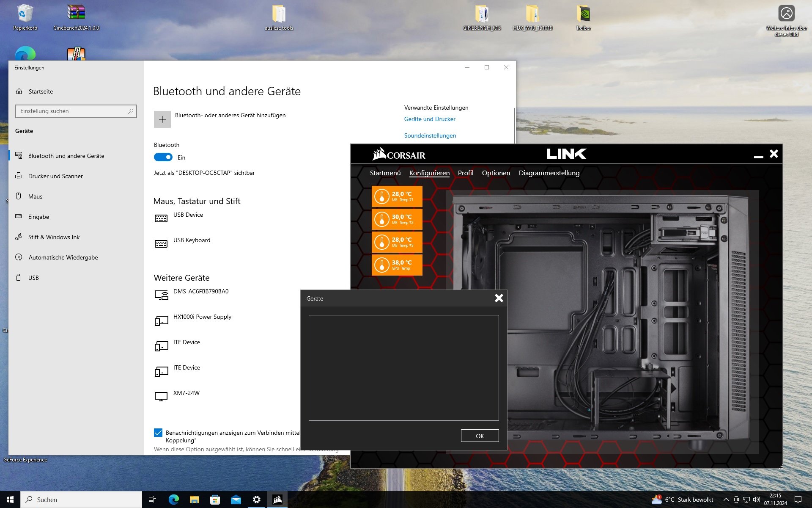Click the MB Temp #2 temperature tile
Screen dimensions: 812x508
click(x=397, y=219)
